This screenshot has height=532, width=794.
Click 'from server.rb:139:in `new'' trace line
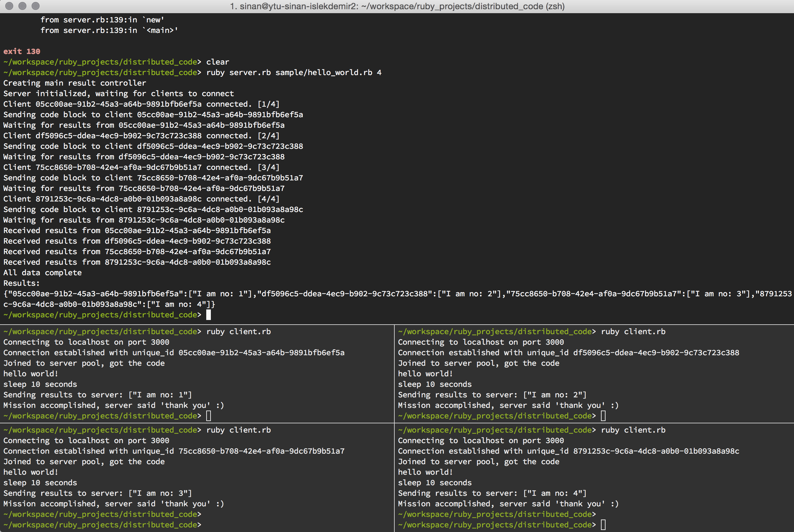click(x=102, y=20)
